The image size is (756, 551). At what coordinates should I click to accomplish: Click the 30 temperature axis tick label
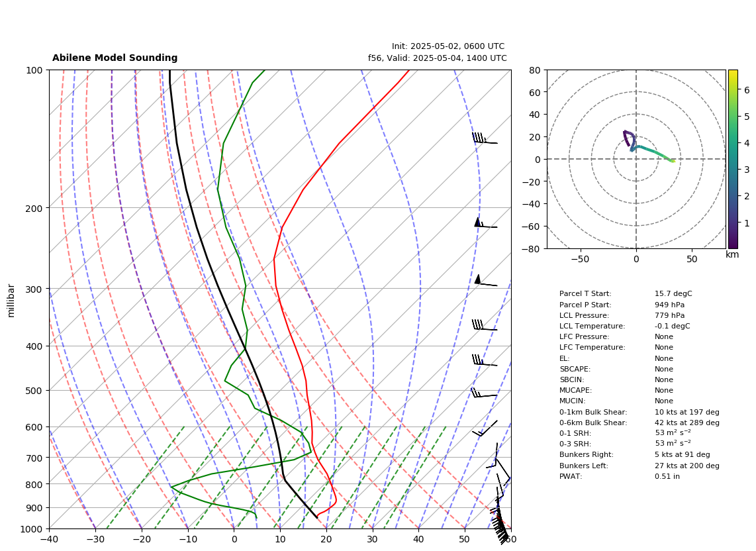[x=373, y=539]
